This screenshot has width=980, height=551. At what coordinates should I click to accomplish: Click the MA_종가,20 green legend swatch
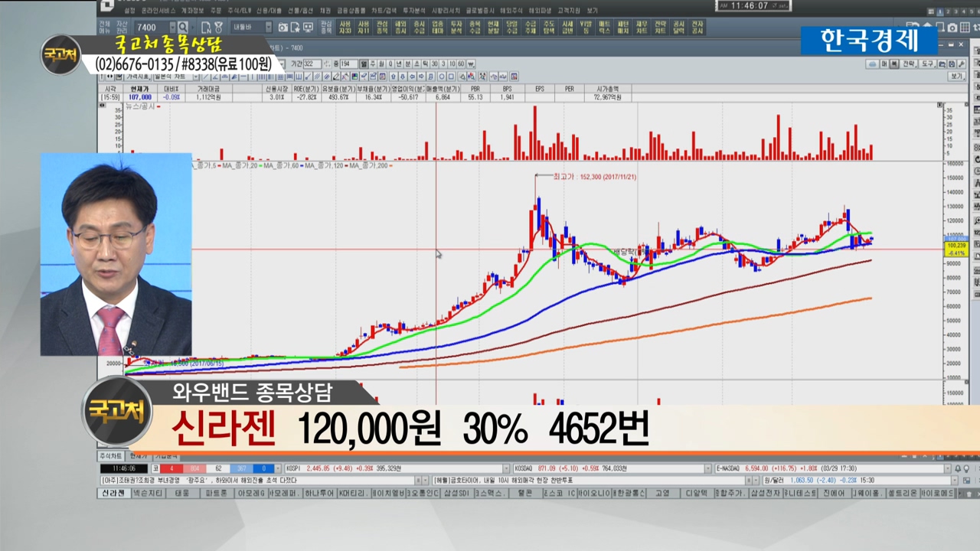pyautogui.click(x=260, y=165)
